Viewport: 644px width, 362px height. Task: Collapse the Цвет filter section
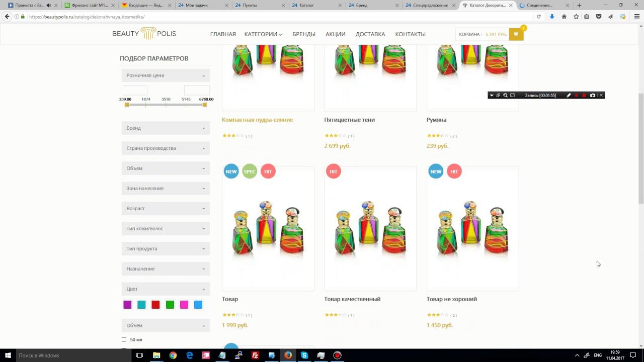pyautogui.click(x=166, y=289)
